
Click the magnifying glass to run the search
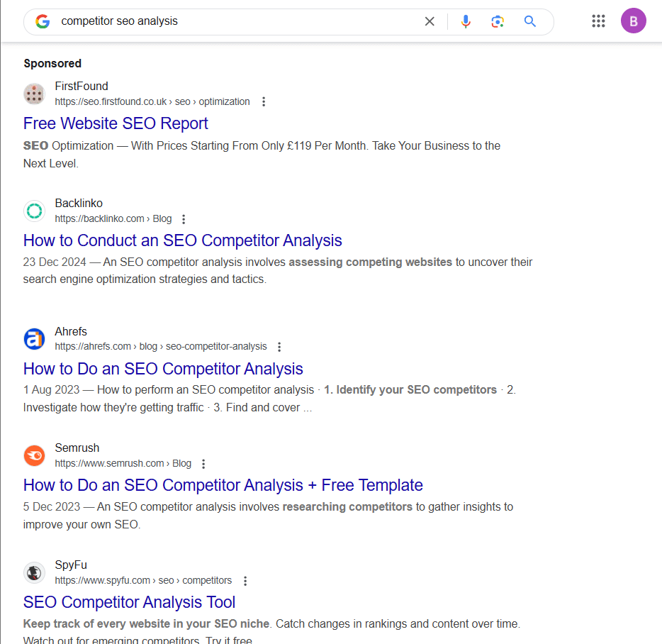pos(529,21)
